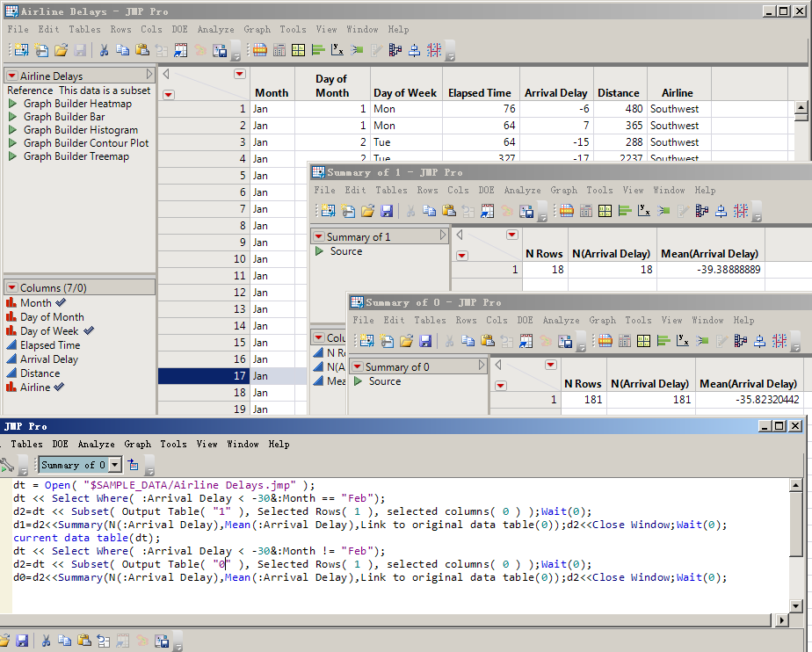Open Graph menu in the script window
Viewport: 812px width, 652px height.
pyautogui.click(x=137, y=445)
